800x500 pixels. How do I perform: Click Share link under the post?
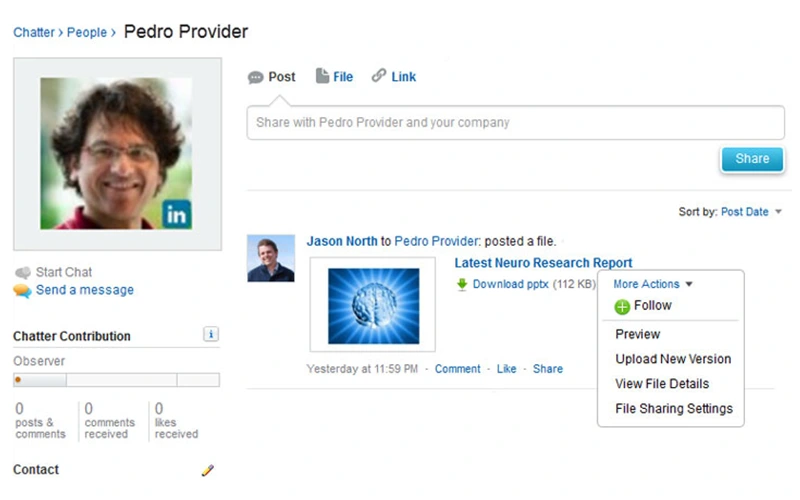[x=548, y=369]
